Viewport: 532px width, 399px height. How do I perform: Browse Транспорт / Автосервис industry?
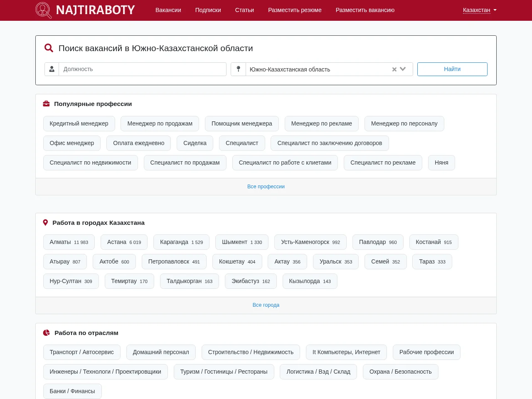[82, 352]
